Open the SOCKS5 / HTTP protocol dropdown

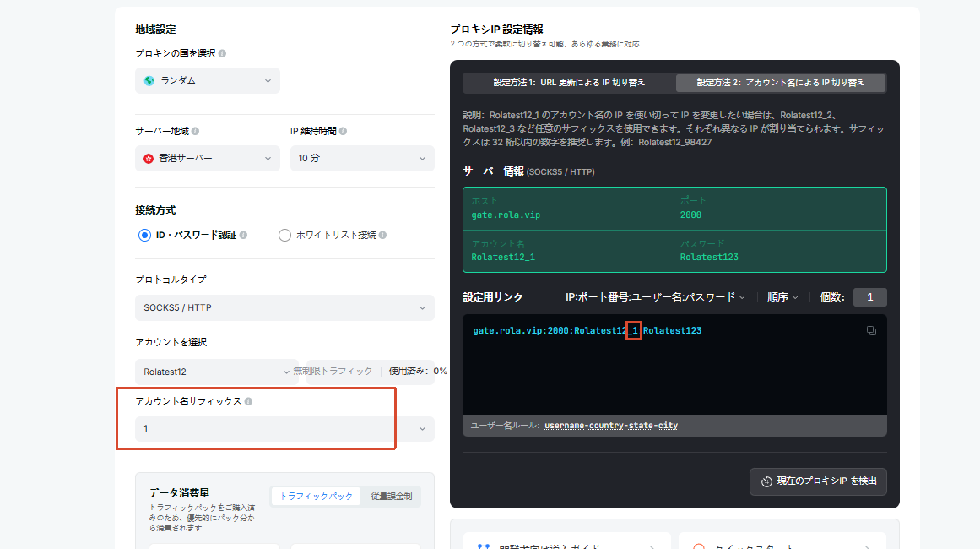(285, 307)
